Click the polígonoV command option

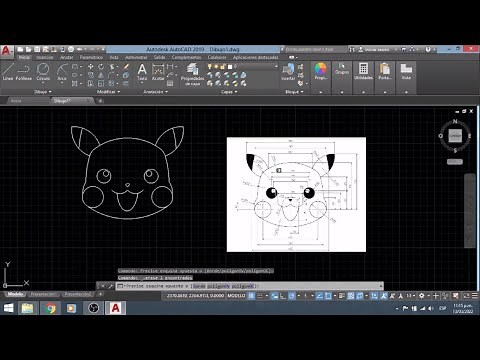(219, 286)
